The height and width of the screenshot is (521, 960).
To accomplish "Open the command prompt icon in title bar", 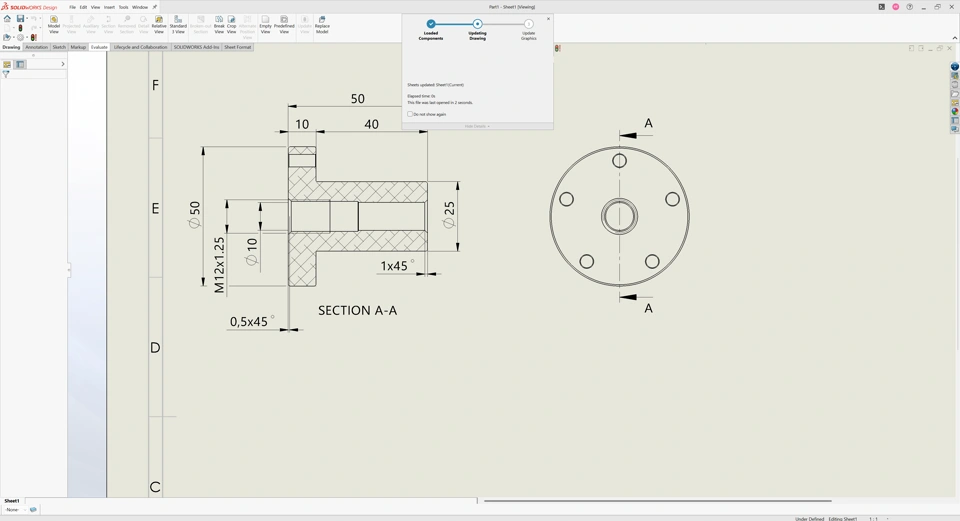I will (882, 7).
